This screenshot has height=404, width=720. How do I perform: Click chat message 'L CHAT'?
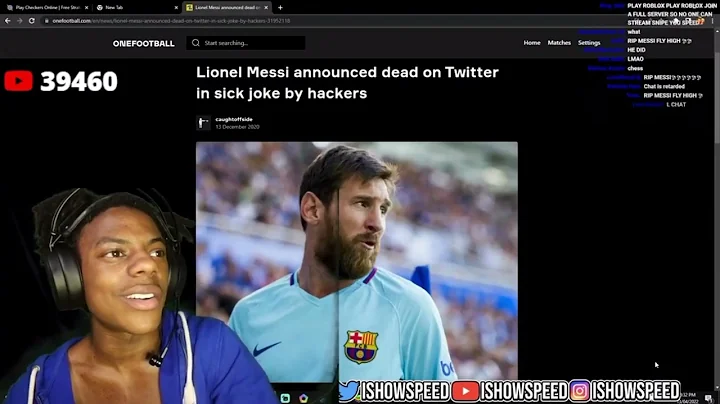coord(676,105)
